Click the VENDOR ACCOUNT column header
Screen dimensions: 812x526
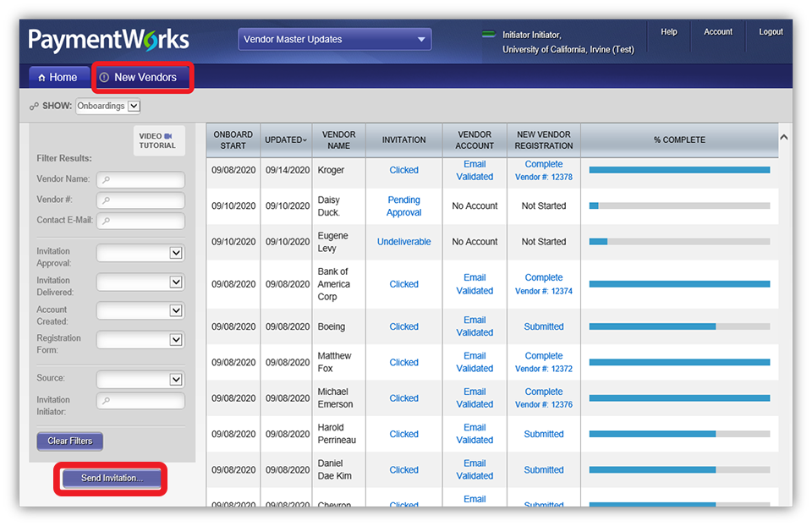coord(475,140)
